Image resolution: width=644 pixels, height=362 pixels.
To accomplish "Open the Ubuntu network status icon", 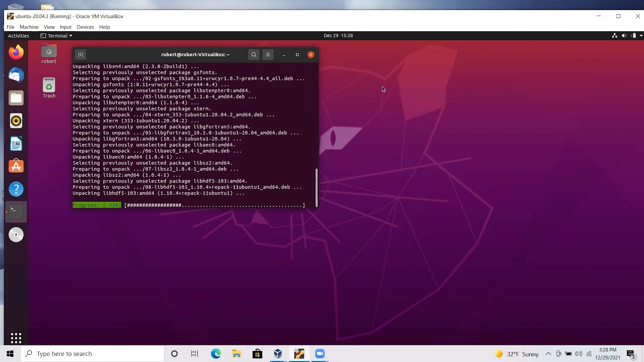I will pyautogui.click(x=614, y=36).
